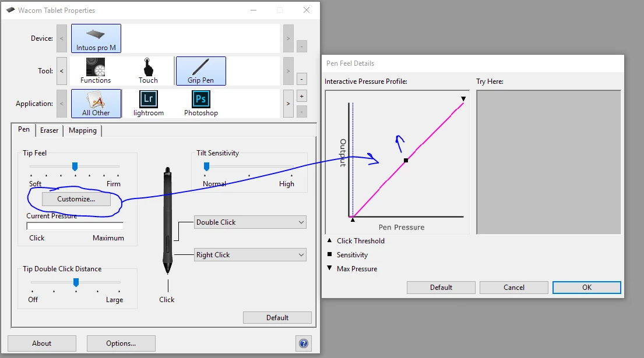This screenshot has height=358, width=644.
Task: Click the Interactive Pressure Profile graph
Action: 397,162
